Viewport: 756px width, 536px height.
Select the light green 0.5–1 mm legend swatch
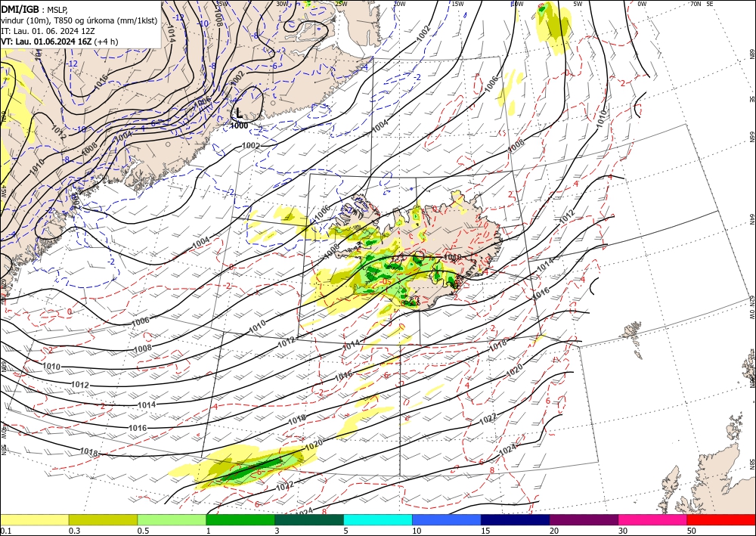click(x=172, y=519)
